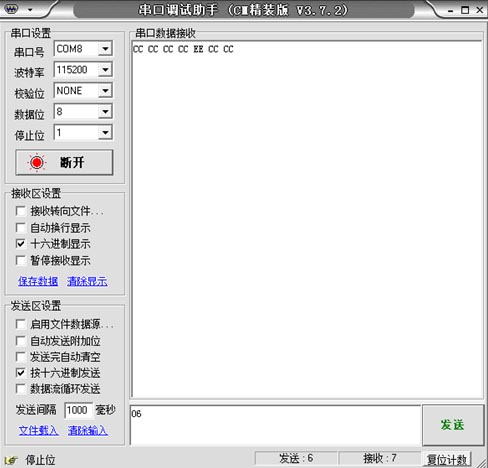
Task: Toggle 十六进制显示 checkbox
Action: tap(21, 244)
